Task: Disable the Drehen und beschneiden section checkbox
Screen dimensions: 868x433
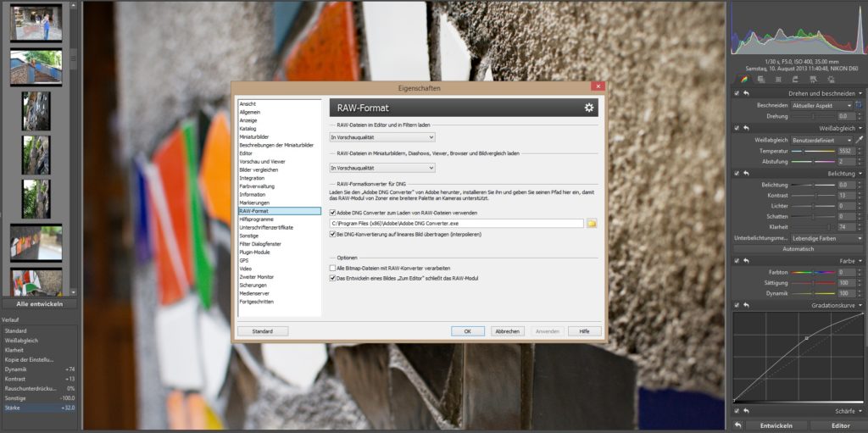Action: (x=737, y=93)
